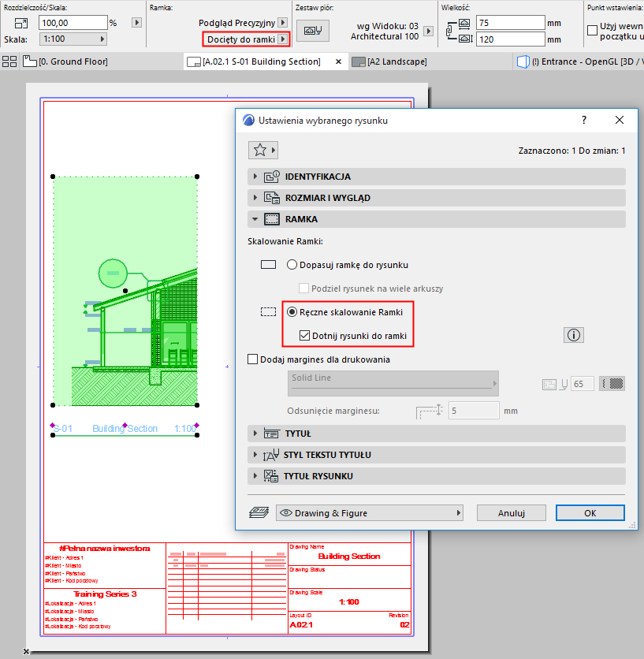Click the margin pen color swatch
Screen dimensions: 644x659
(612, 383)
